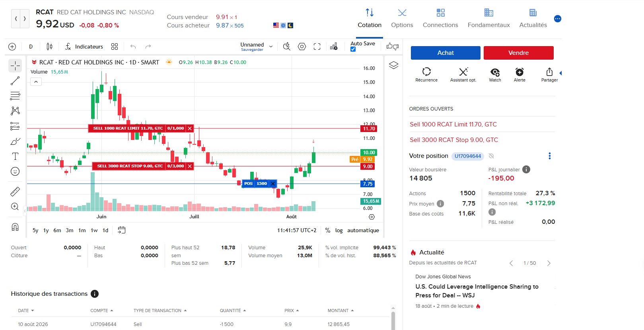
Task: Give feedback with the thumbs icon
Action: (x=393, y=47)
